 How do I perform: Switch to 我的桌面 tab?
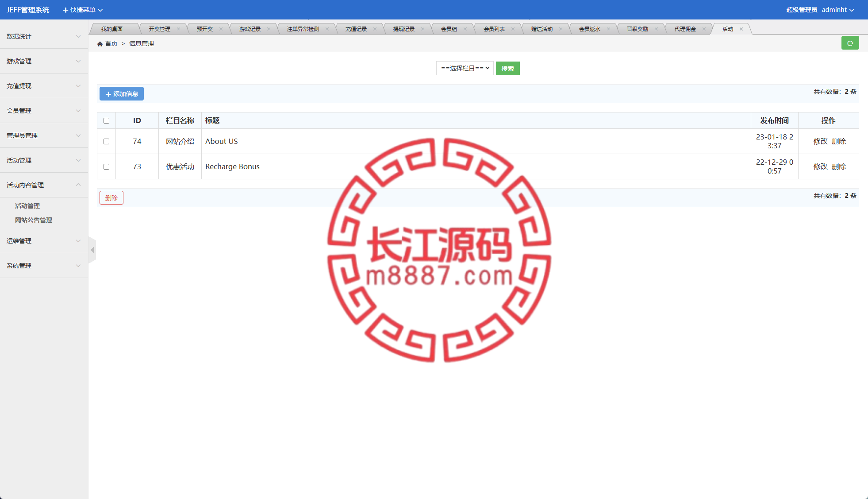click(112, 29)
